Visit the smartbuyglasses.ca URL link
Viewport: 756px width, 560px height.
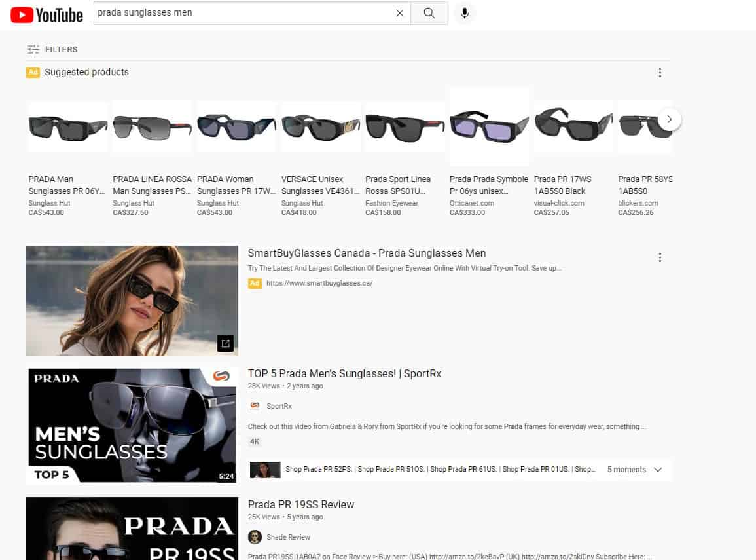pyautogui.click(x=319, y=283)
